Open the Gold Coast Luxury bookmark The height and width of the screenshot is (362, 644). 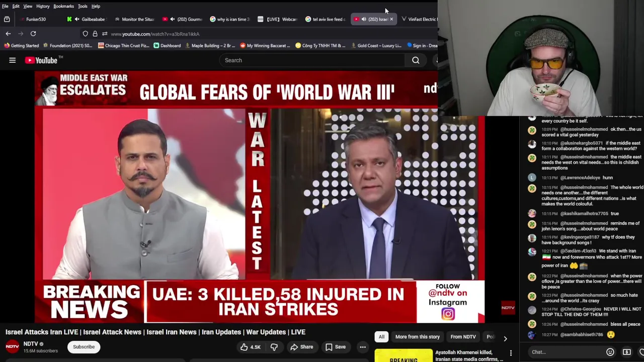pos(376,46)
